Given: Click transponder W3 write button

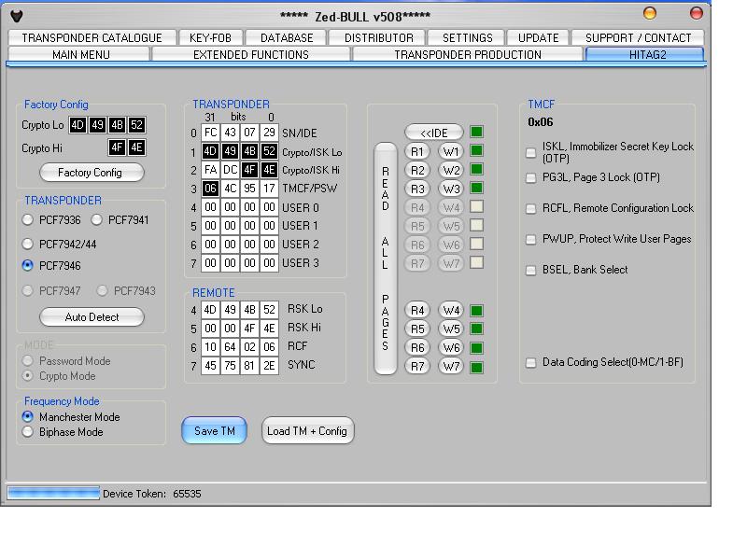Looking at the screenshot, I should (x=451, y=189).
